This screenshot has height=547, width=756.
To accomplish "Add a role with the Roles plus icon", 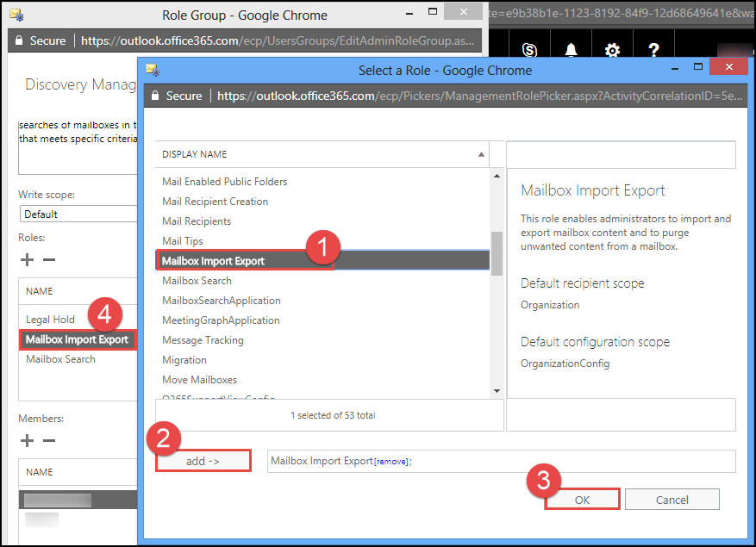I will tap(27, 260).
